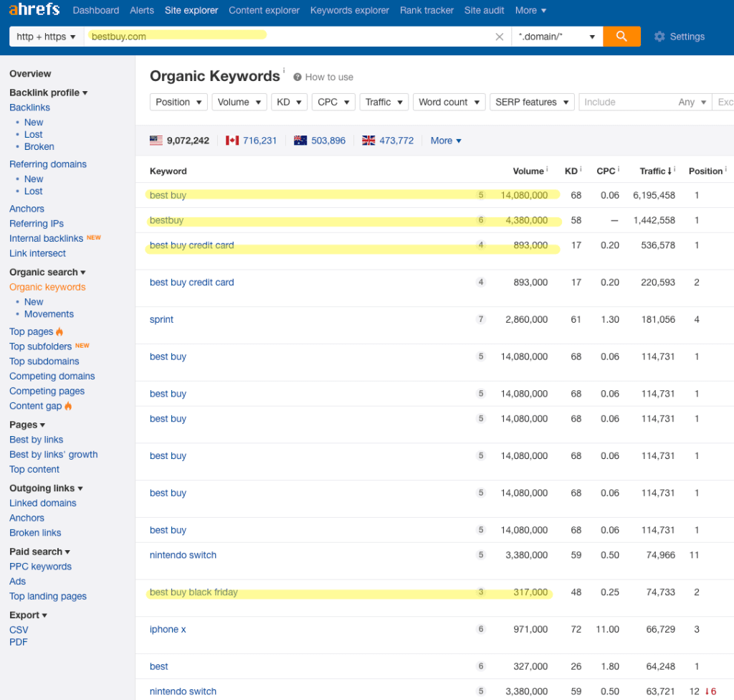734x700 pixels.
Task: Open the sprint keyword link
Action: coord(161,319)
